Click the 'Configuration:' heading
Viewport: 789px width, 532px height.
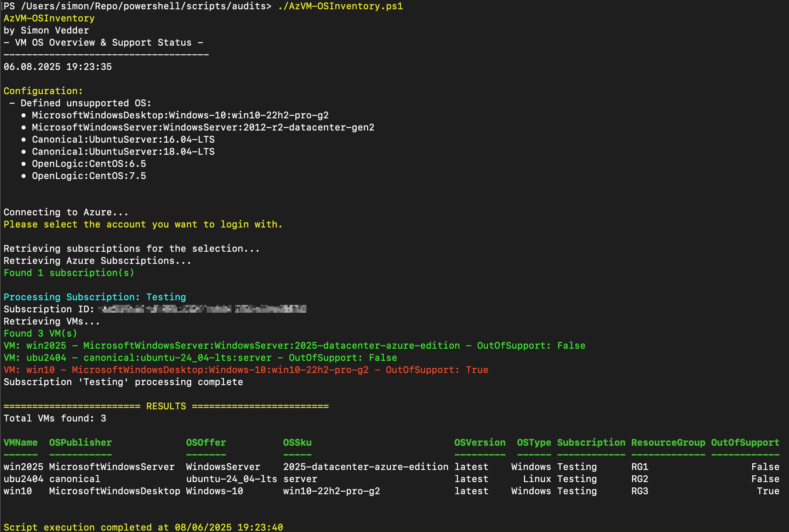[x=43, y=91]
